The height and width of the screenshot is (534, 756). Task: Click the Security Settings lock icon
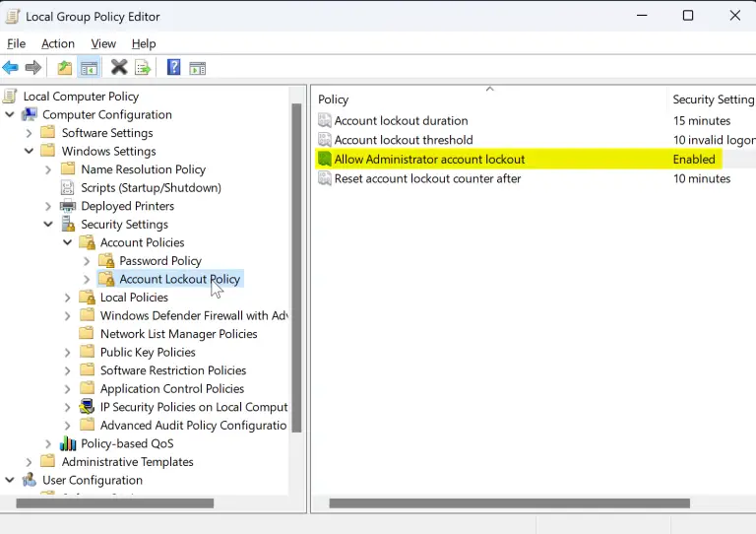click(68, 225)
